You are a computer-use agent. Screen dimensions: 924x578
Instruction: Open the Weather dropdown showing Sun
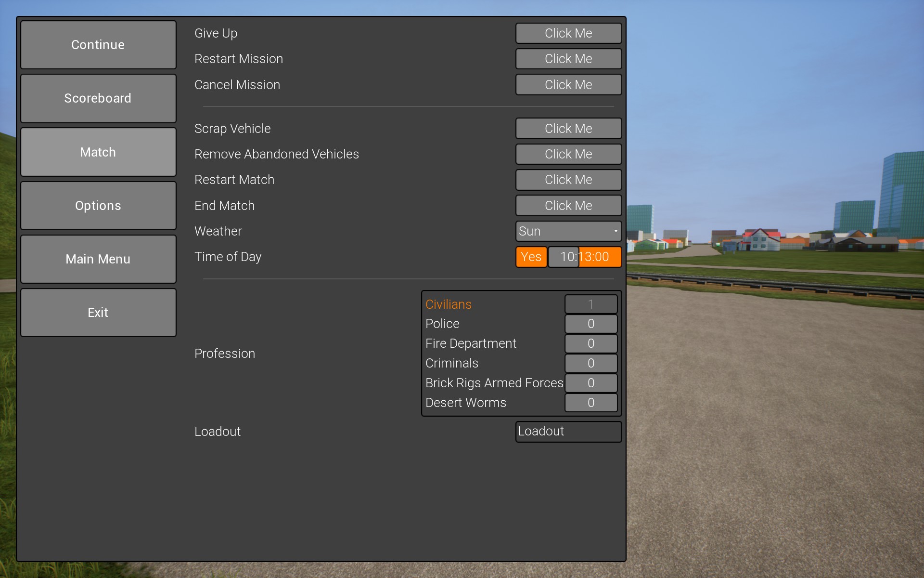point(563,231)
